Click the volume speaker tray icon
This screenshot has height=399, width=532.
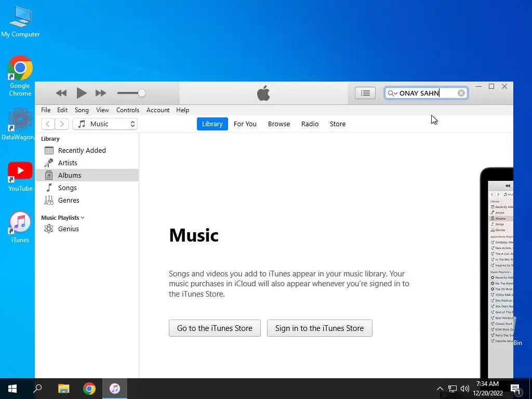[x=465, y=389]
